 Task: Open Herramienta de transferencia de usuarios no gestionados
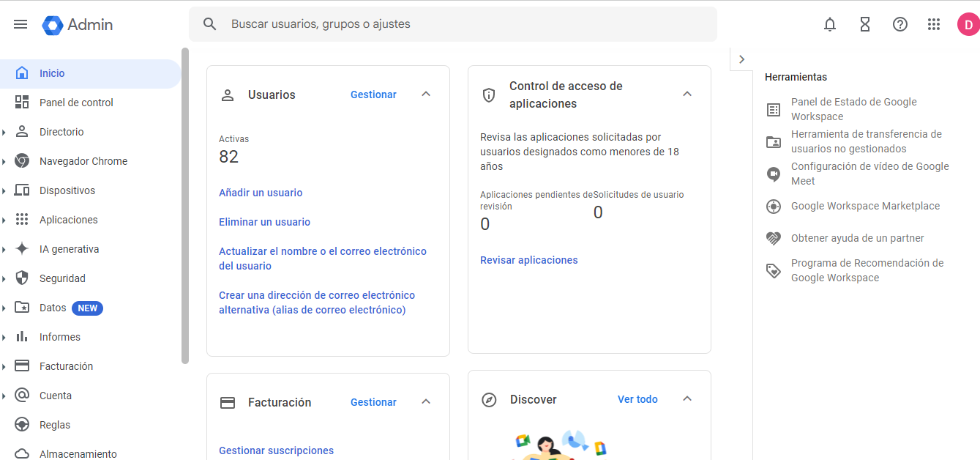(x=867, y=141)
